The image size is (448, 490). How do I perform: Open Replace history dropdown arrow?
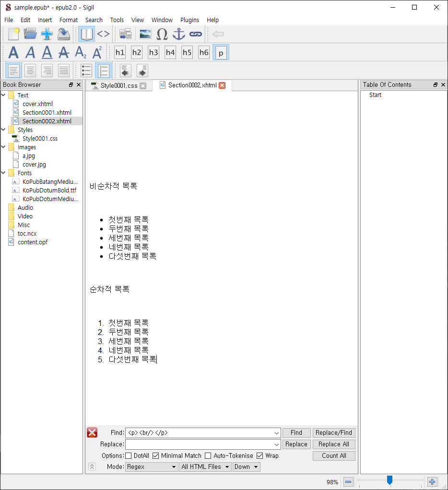coord(276,444)
